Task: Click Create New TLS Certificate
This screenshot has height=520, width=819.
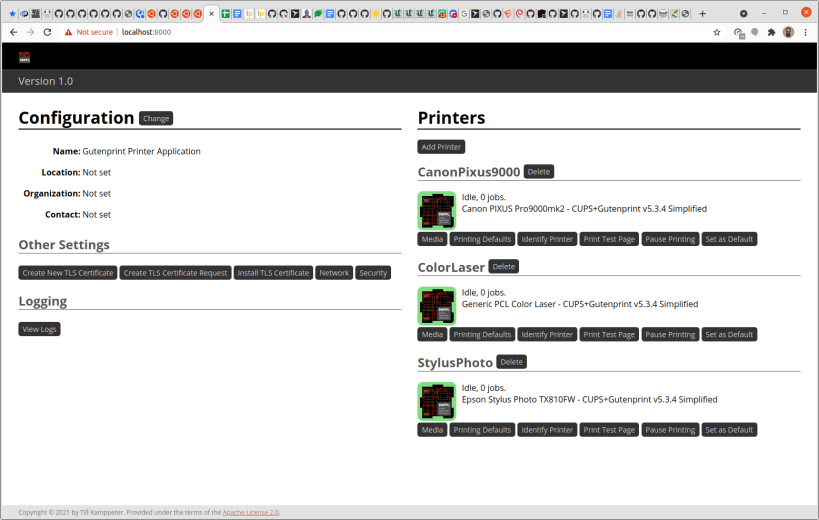Action: tap(67, 273)
